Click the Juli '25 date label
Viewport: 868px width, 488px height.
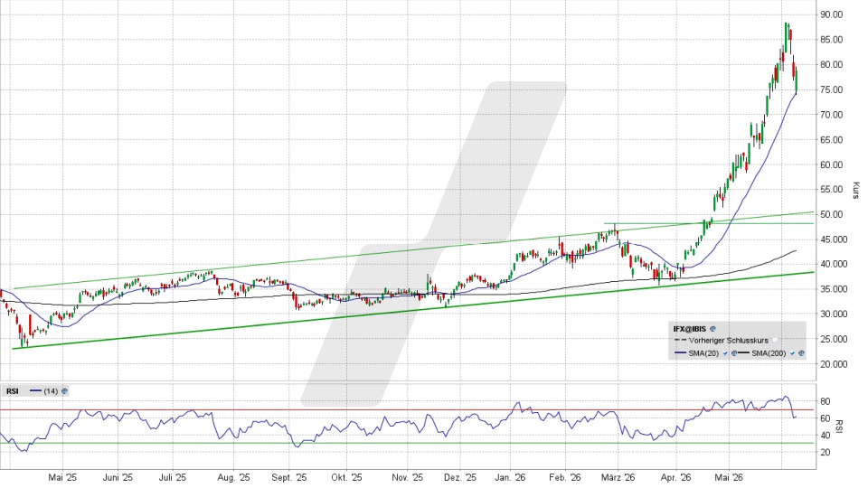tap(173, 477)
